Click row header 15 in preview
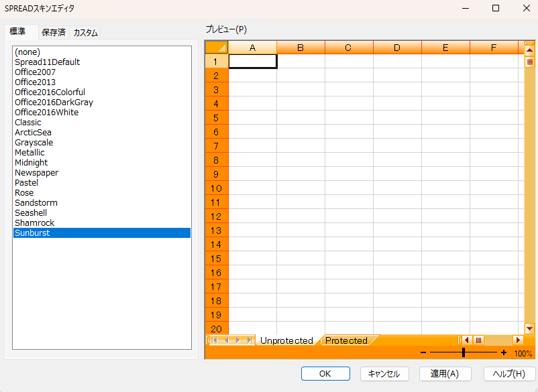 coord(217,259)
